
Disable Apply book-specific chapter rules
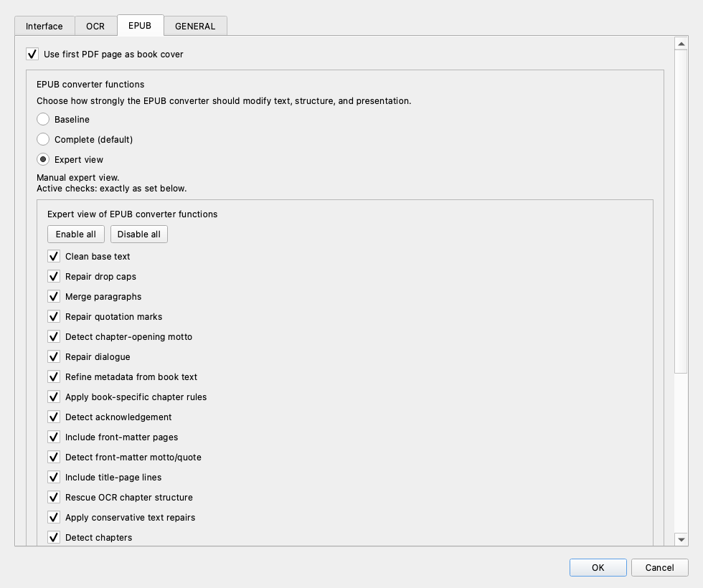(x=54, y=397)
